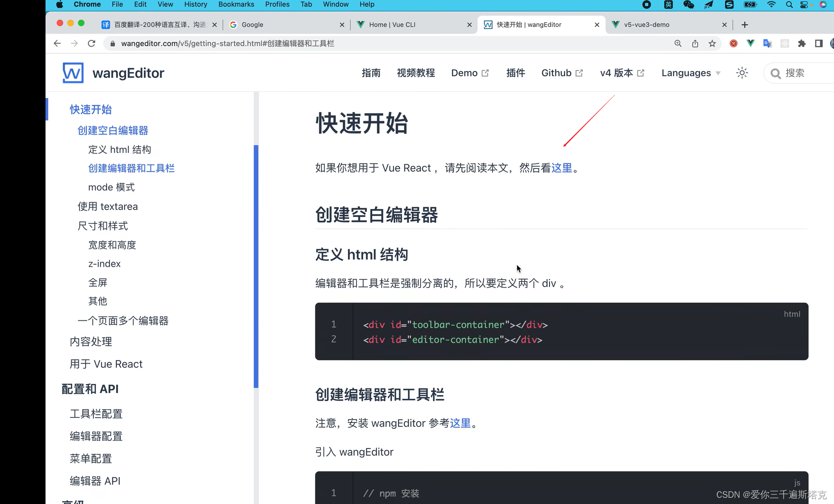
Task: Click the React Developer Tools extension icon
Action: point(785,44)
